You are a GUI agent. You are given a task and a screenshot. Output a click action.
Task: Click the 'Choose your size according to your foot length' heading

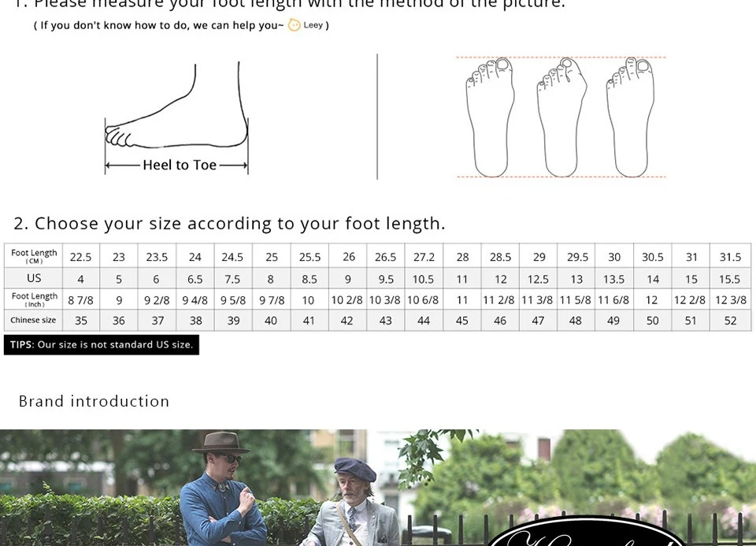[229, 223]
